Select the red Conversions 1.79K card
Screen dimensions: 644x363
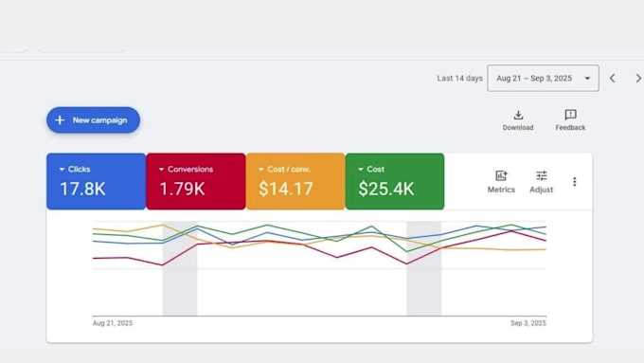tap(196, 181)
